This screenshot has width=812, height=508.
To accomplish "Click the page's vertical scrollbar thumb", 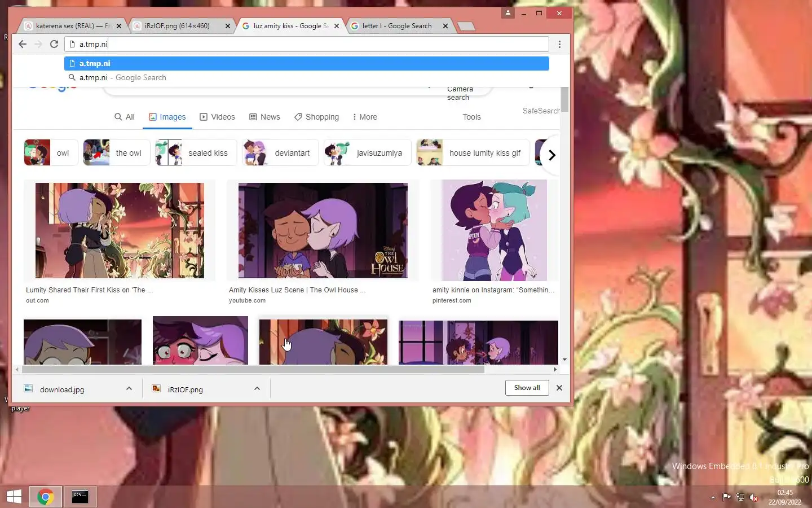I will tap(564, 100).
